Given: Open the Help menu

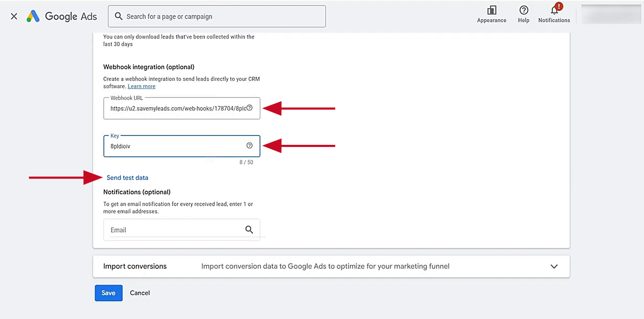Looking at the screenshot, I should [x=523, y=15].
